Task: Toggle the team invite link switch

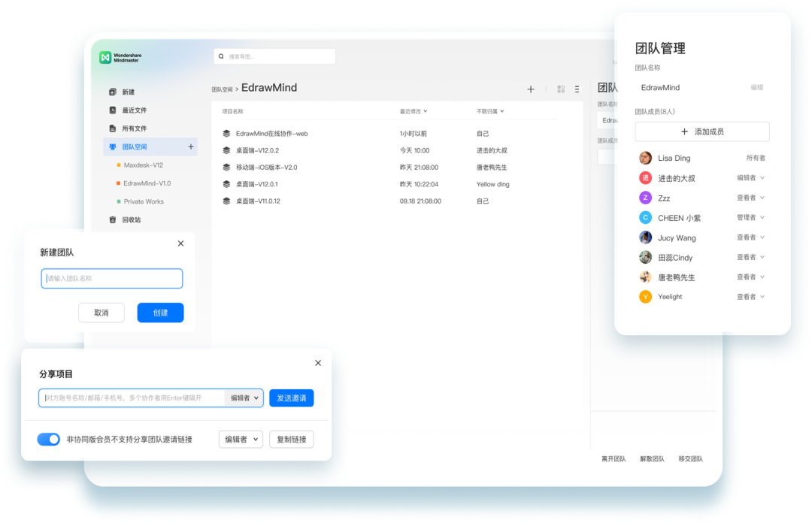Action: (49, 440)
